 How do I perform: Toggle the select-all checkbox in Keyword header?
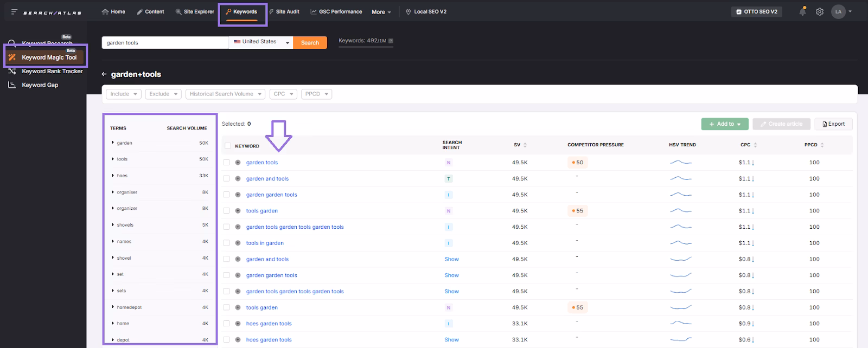228,146
